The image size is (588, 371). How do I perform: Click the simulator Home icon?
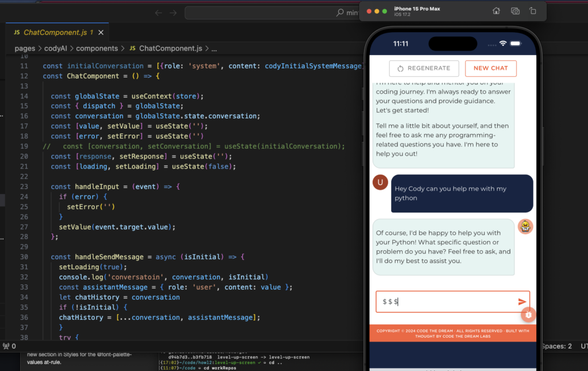coord(496,11)
